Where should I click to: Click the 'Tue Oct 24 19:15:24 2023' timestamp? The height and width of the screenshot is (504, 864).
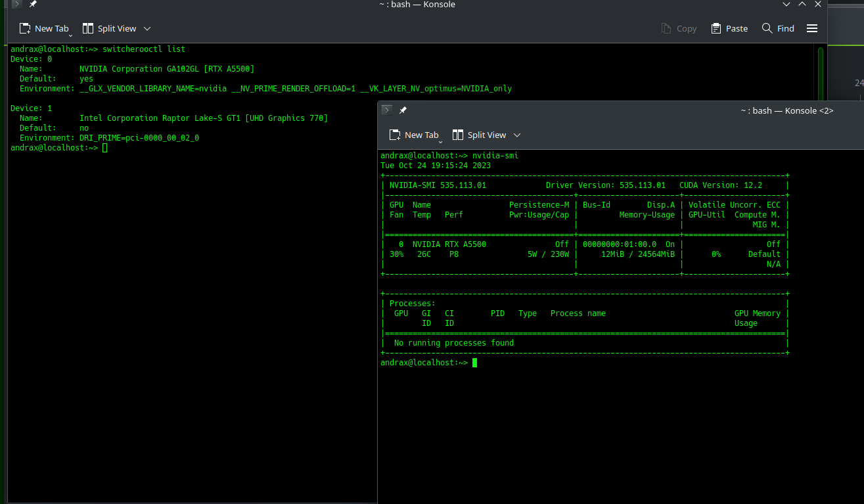(436, 166)
